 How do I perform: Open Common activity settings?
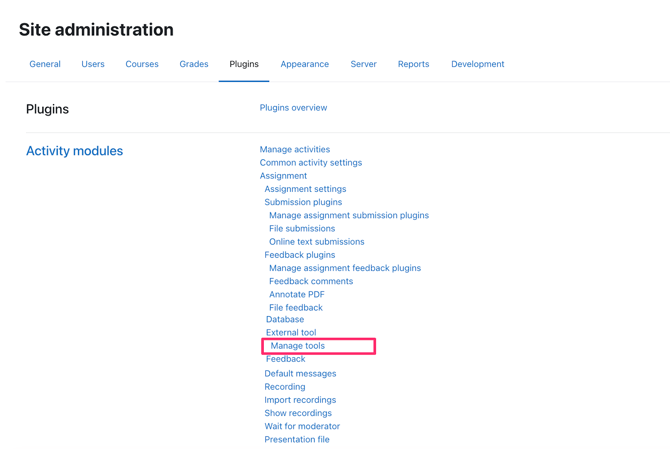tap(311, 162)
